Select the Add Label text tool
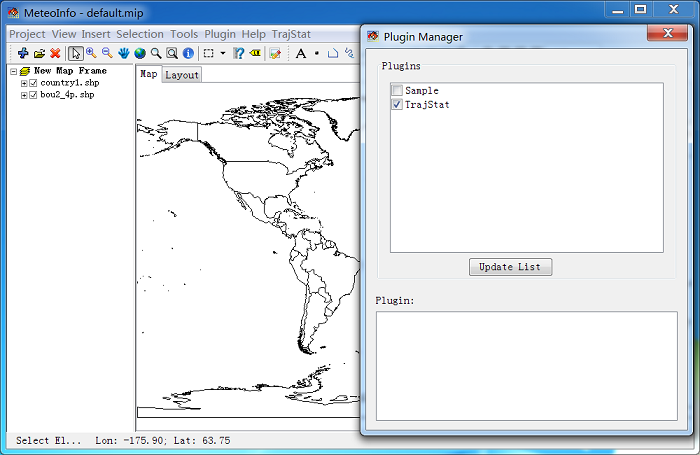This screenshot has width=700, height=455. [300, 53]
